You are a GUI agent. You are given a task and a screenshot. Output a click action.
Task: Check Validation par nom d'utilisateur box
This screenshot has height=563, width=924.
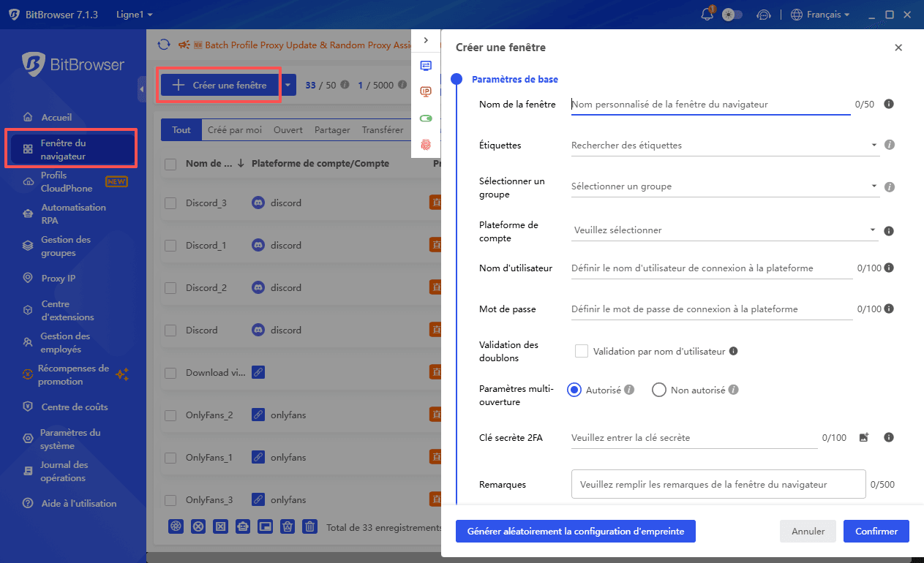582,351
